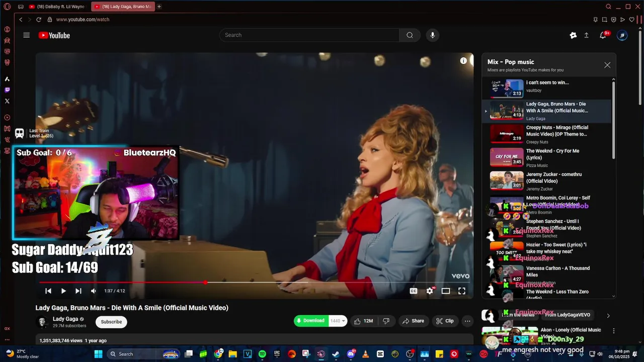Open the Windows Start menu
Image resolution: width=644 pixels, height=362 pixels.
click(98, 354)
